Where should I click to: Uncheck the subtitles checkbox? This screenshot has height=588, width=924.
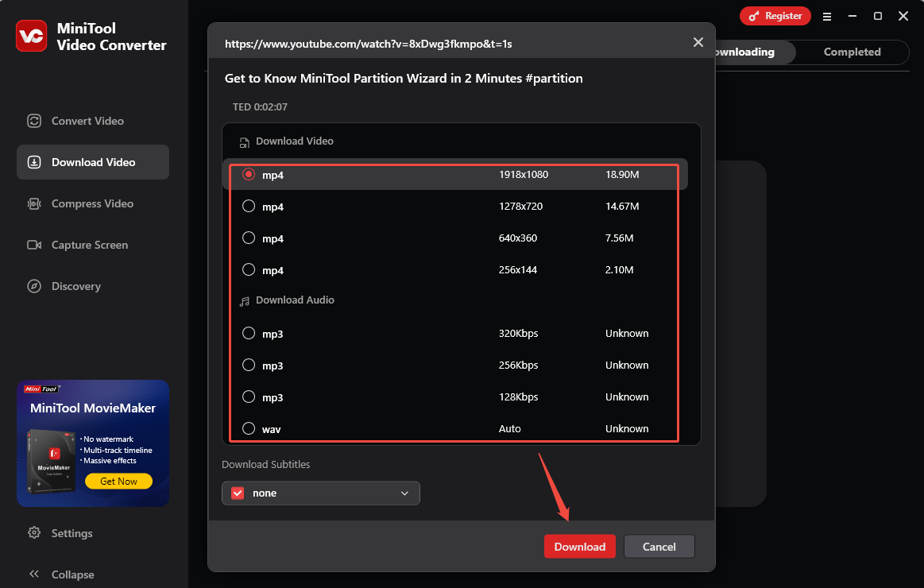pos(238,493)
